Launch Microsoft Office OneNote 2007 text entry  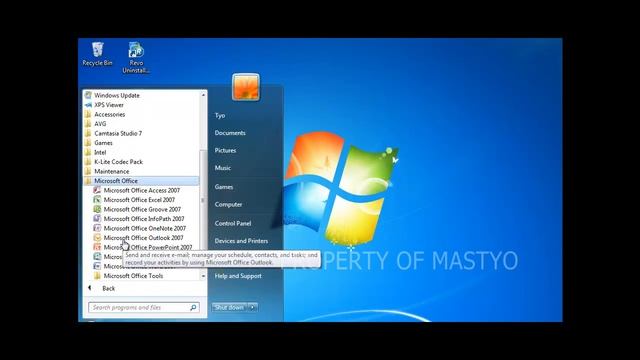pos(144,228)
